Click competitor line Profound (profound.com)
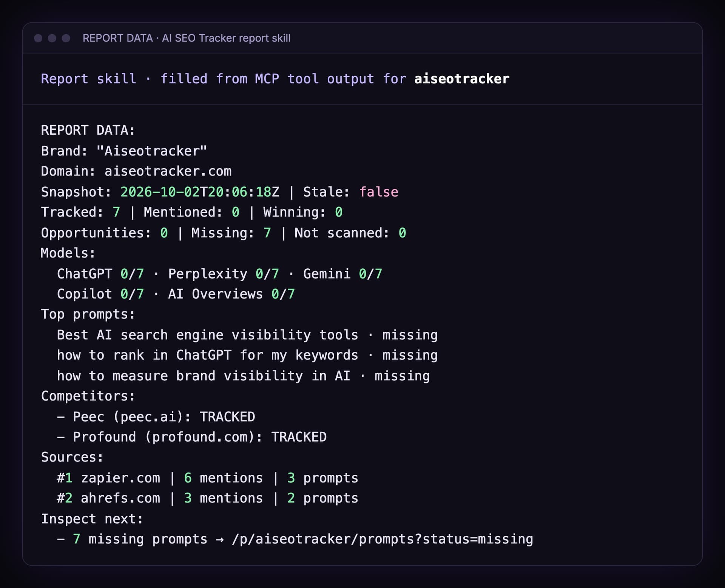This screenshot has width=725, height=588. [192, 437]
